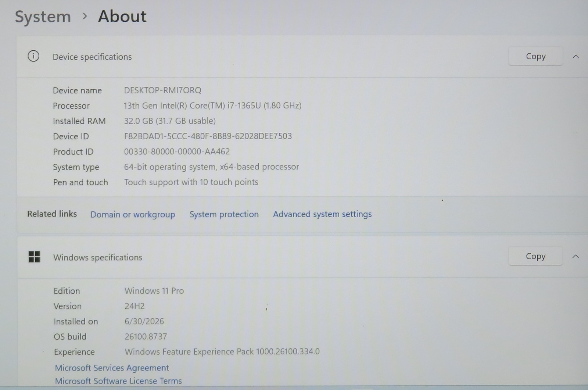The image size is (588, 390).
Task: Collapse the Windows specifications section
Action: click(576, 256)
